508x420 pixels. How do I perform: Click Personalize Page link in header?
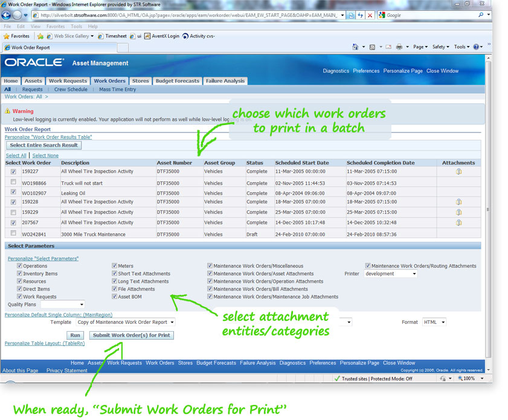point(403,71)
